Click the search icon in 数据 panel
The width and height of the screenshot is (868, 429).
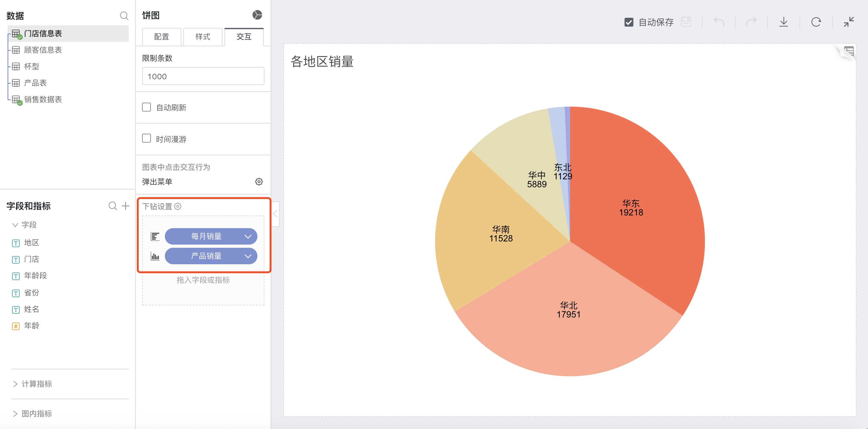(124, 16)
